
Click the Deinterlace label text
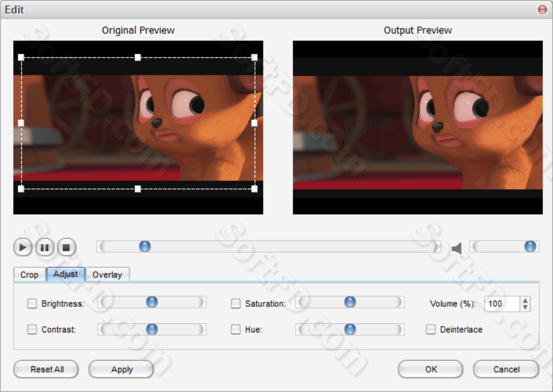point(461,329)
